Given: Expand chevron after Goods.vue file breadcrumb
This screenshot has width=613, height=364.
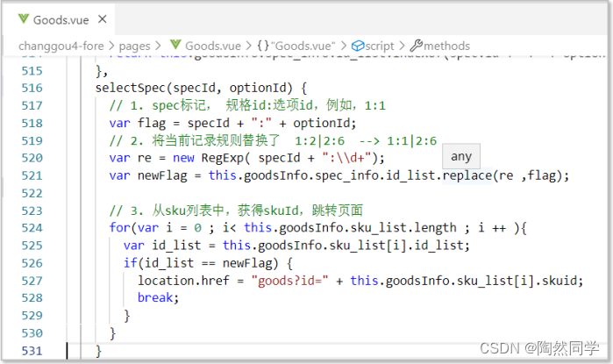Looking at the screenshot, I should [x=249, y=46].
